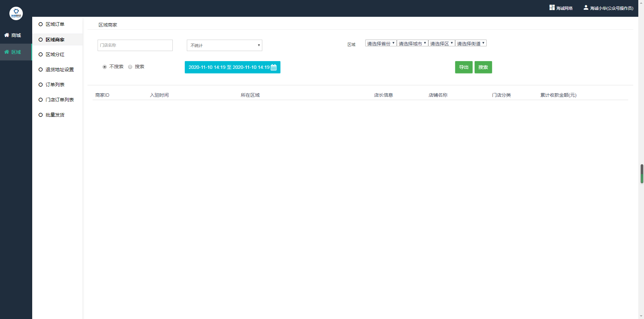Go to 批量发货 in the submenu
The image size is (644, 319).
pyautogui.click(x=55, y=115)
